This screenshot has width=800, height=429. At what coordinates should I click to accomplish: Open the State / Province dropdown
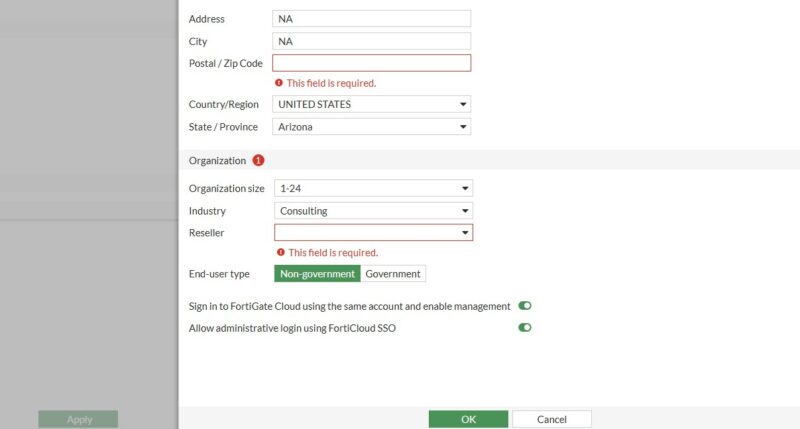[x=371, y=127]
